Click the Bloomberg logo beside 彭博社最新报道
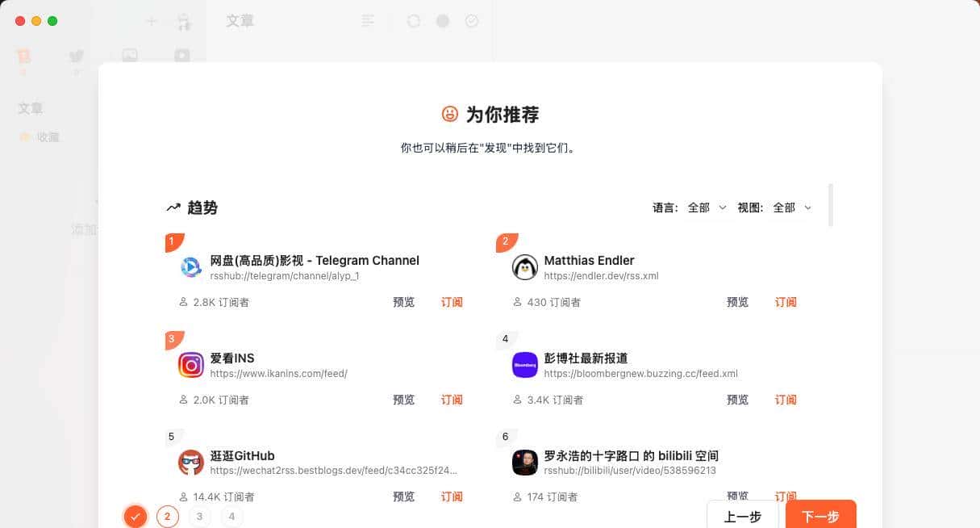Screen dimensions: 980x528 tap(525, 366)
